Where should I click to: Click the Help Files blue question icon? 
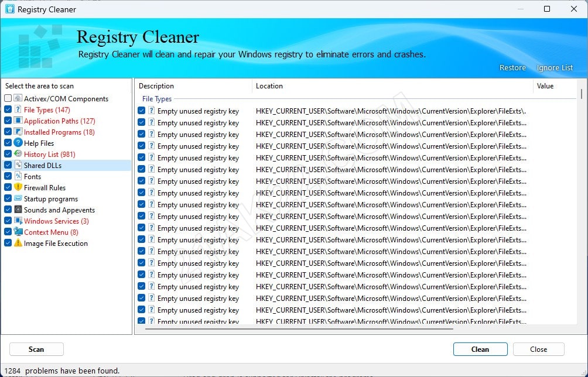[18, 143]
